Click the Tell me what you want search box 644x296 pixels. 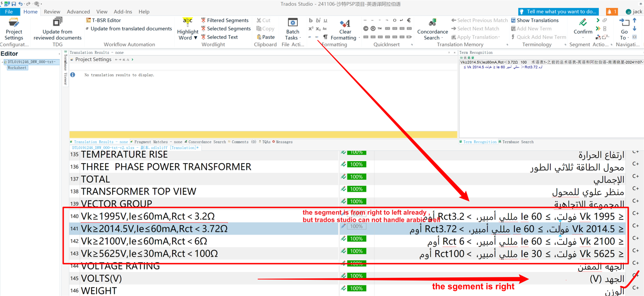pyautogui.click(x=558, y=12)
